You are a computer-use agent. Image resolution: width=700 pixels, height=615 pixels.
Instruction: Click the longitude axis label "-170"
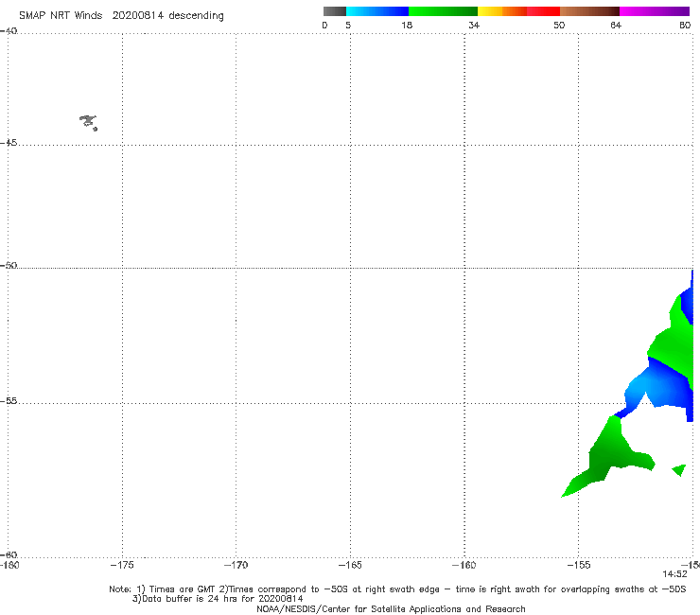(x=236, y=565)
